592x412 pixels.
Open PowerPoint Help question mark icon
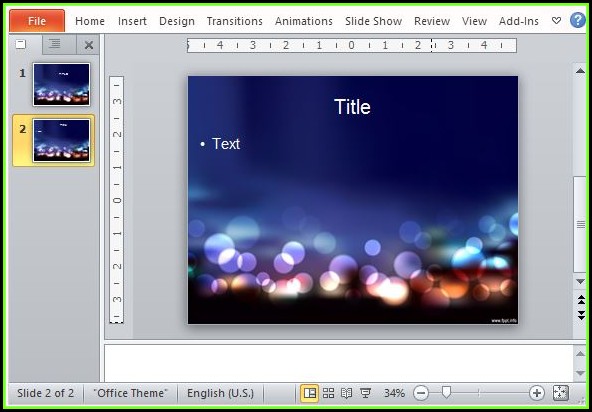tap(578, 20)
